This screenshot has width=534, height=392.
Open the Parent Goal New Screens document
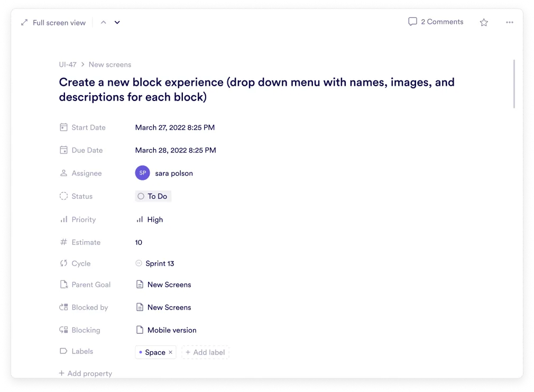click(169, 285)
